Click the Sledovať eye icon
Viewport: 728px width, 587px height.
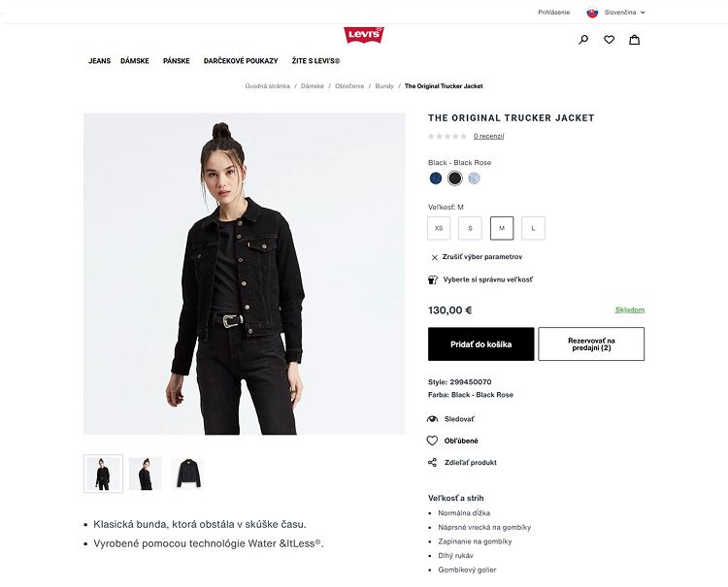pos(432,419)
